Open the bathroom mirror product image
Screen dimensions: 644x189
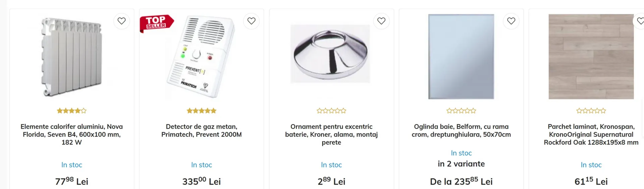pyautogui.click(x=461, y=56)
